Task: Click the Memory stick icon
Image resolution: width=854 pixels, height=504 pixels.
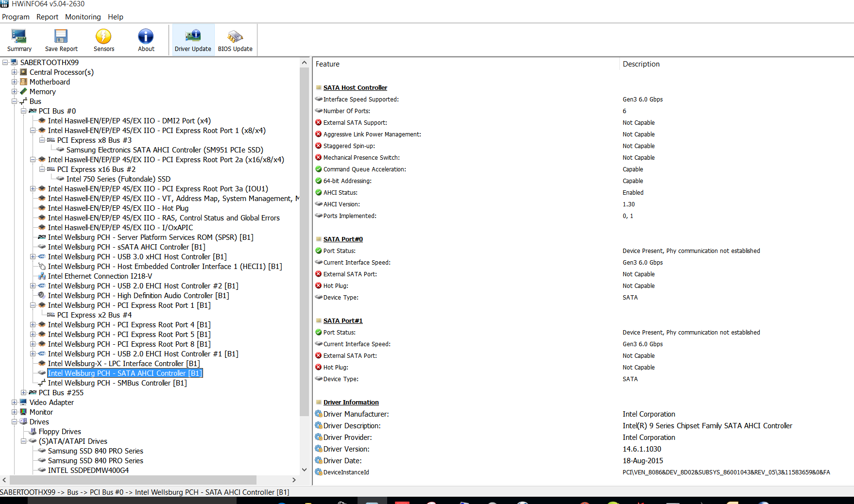Action: click(23, 91)
